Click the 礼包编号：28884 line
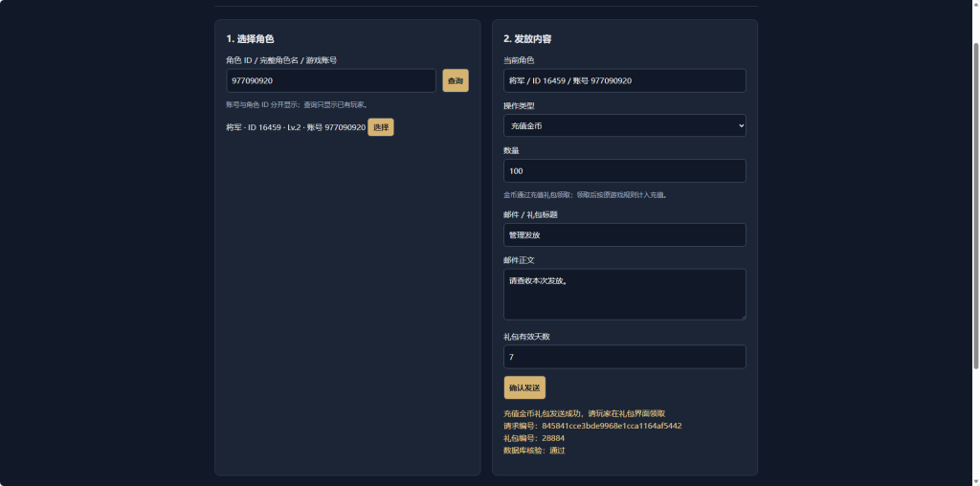This screenshot has height=486, width=980. 534,438
